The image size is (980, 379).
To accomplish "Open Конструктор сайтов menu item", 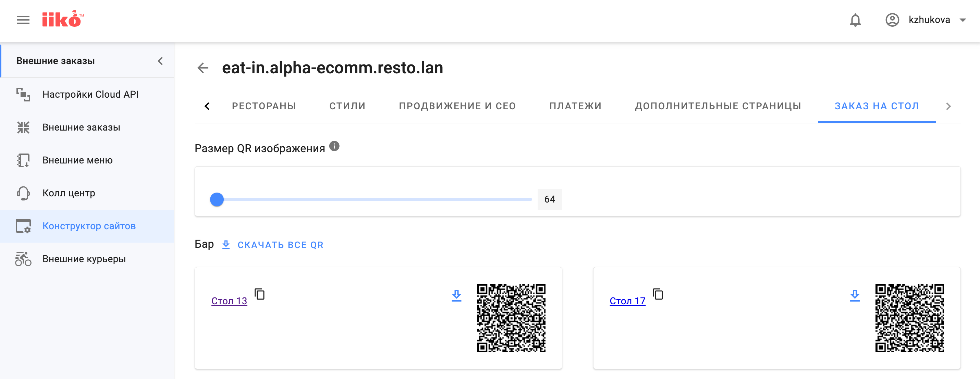I will tap(87, 226).
